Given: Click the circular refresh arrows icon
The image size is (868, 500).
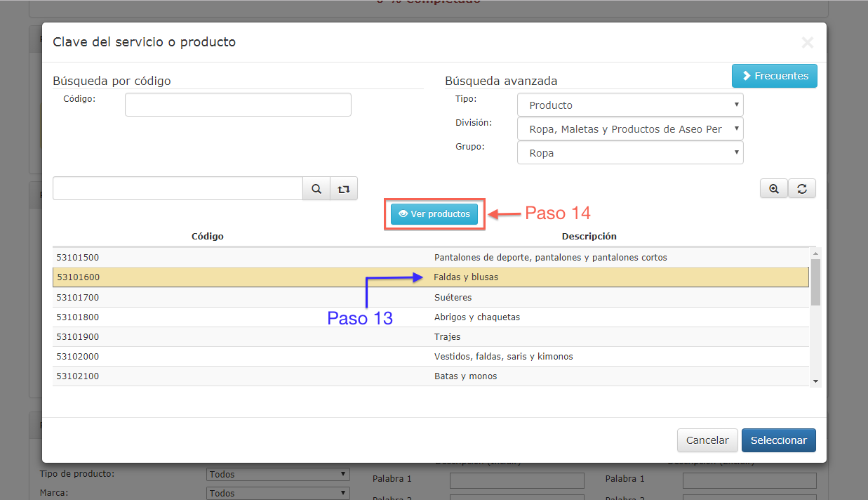Looking at the screenshot, I should [801, 189].
